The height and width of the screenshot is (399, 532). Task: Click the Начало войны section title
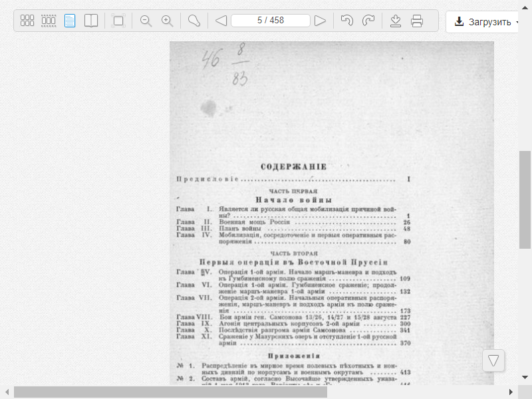pos(293,200)
